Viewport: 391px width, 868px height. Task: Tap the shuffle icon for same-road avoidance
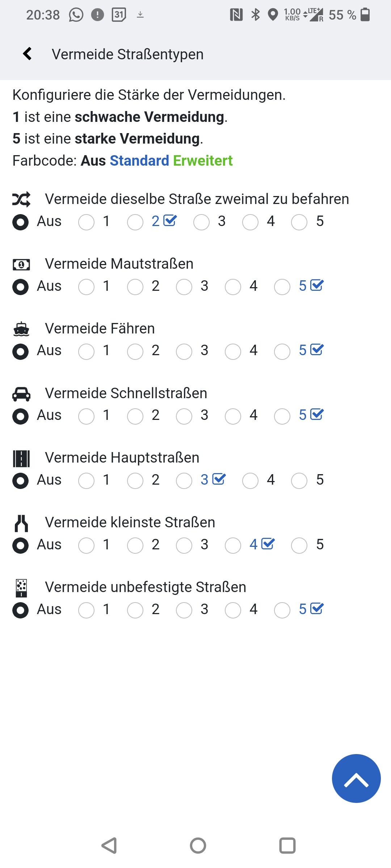coord(21,199)
